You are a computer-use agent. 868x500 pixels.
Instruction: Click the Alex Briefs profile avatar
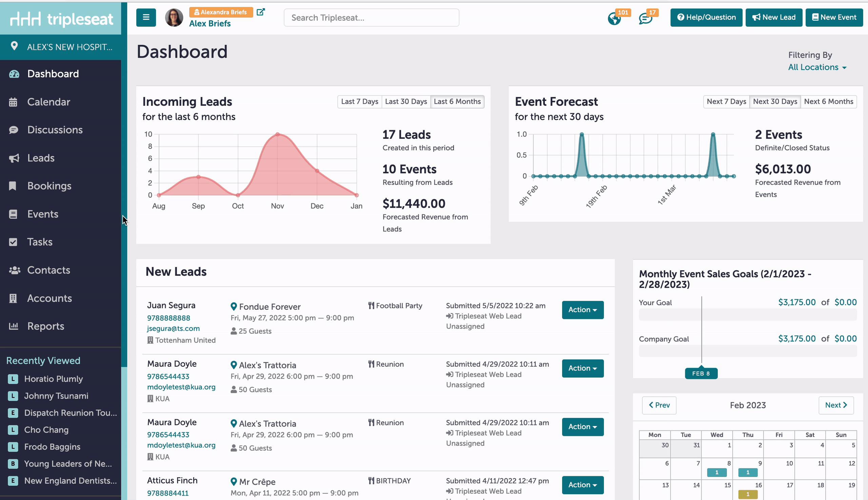click(x=174, y=18)
